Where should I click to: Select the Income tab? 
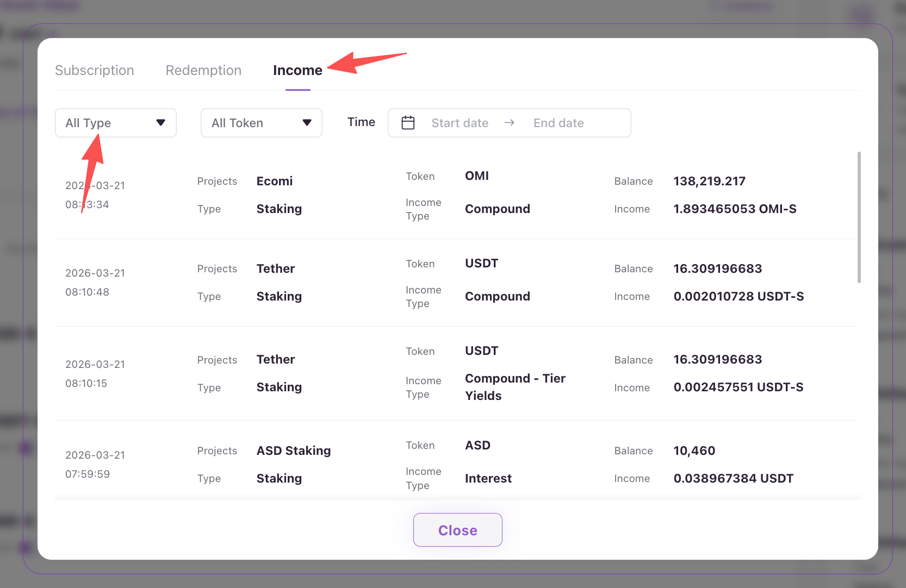297,71
